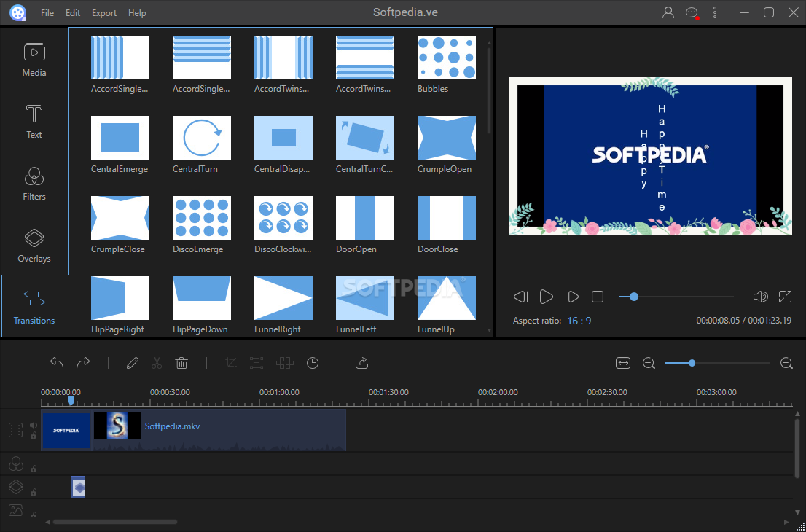806x532 pixels.
Task: Click the crop tool icon
Action: tap(231, 363)
